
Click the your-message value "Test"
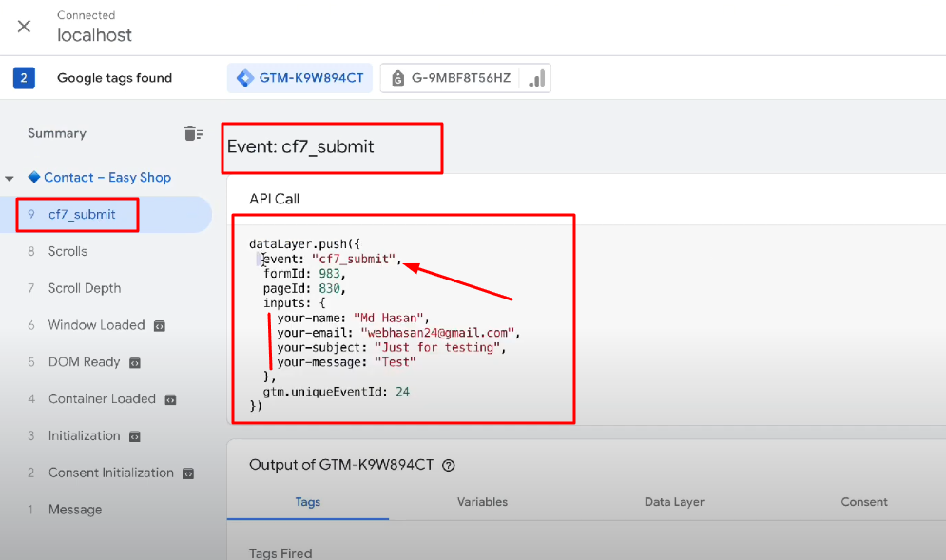pyautogui.click(x=396, y=362)
